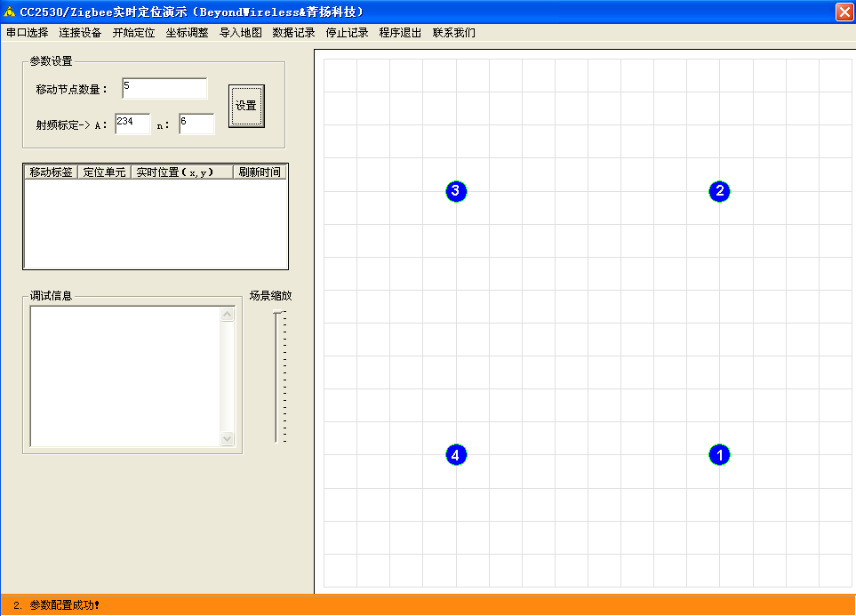Image resolution: width=856 pixels, height=616 pixels.
Task: Click 停止记录 menu item
Action: pyautogui.click(x=348, y=33)
